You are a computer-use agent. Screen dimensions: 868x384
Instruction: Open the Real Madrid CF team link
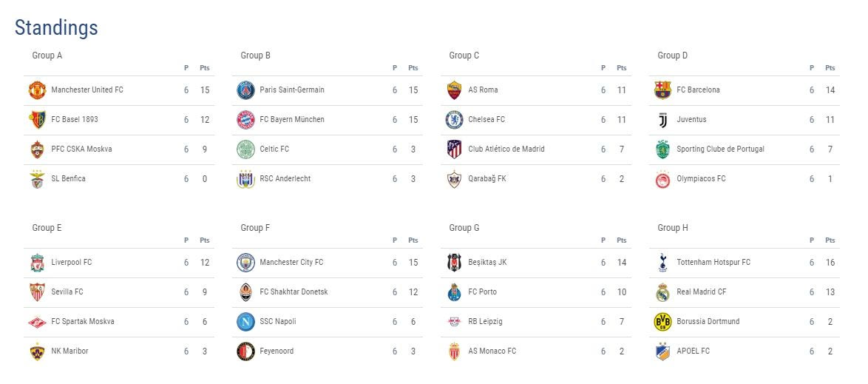coord(701,292)
